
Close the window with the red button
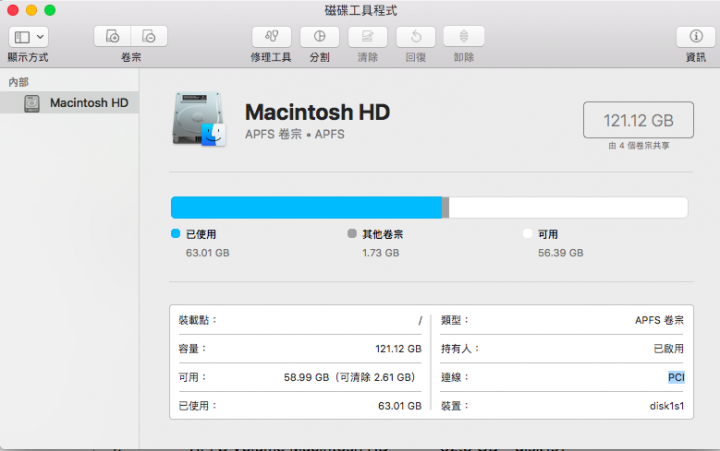click(x=13, y=10)
